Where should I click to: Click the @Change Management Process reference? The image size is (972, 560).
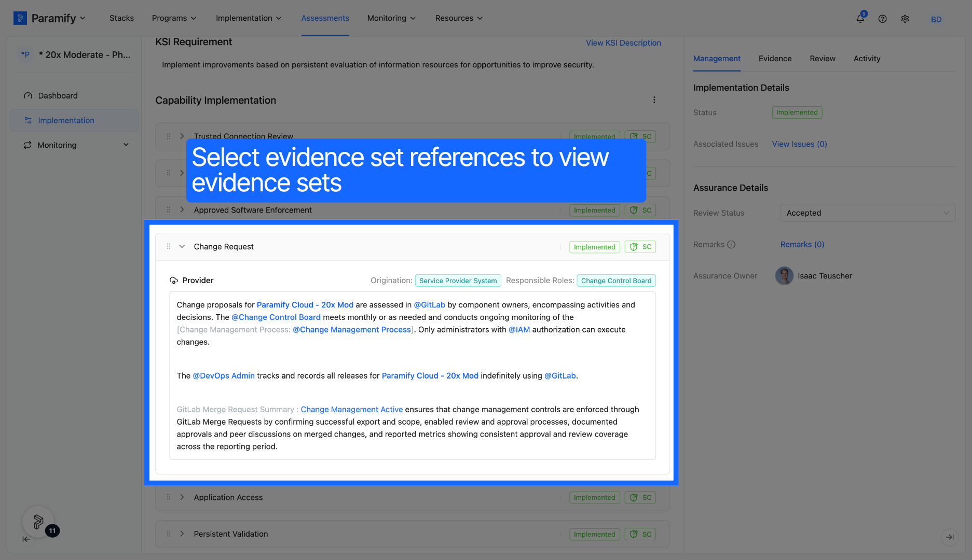click(352, 330)
